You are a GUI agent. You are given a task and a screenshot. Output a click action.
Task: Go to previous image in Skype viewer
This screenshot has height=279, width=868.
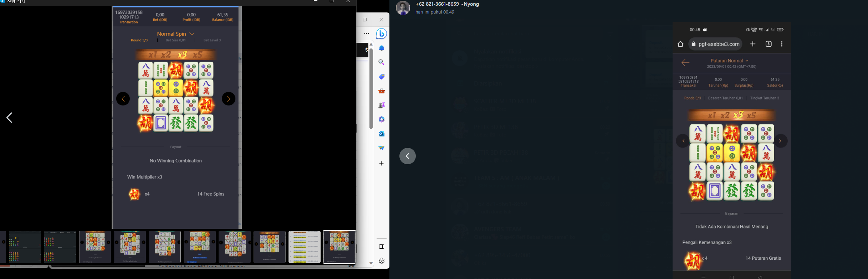[9, 118]
